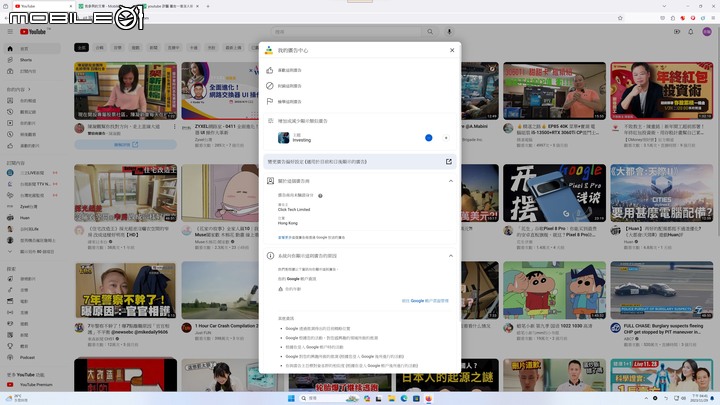
Task: Open a new browser tab with plus button
Action: [x=208, y=6]
